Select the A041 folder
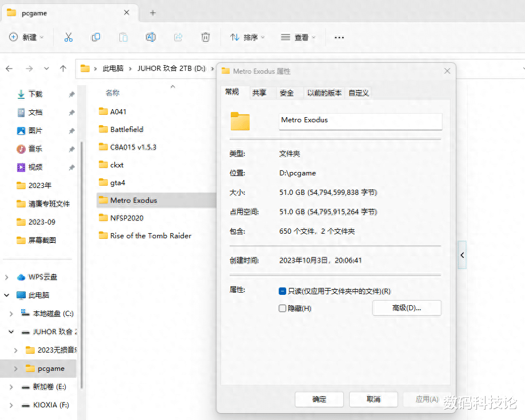The height and width of the screenshot is (420, 525). [x=118, y=112]
